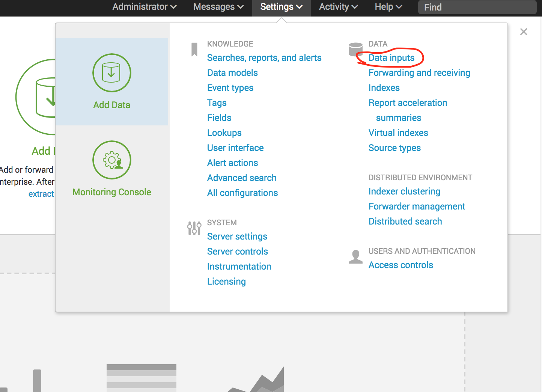Go to Distributed search
Screen dimensions: 542x392
coord(405,222)
